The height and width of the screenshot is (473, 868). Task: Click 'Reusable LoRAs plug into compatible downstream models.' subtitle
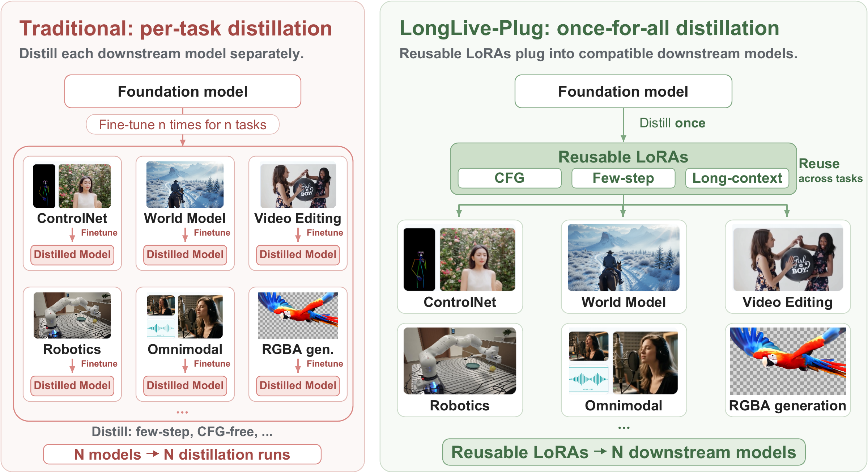598,54
